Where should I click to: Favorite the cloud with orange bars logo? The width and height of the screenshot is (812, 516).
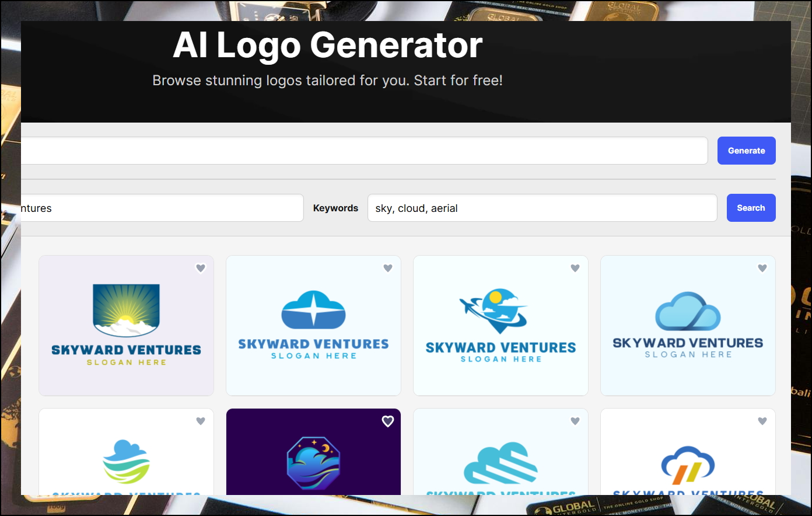[x=762, y=421]
